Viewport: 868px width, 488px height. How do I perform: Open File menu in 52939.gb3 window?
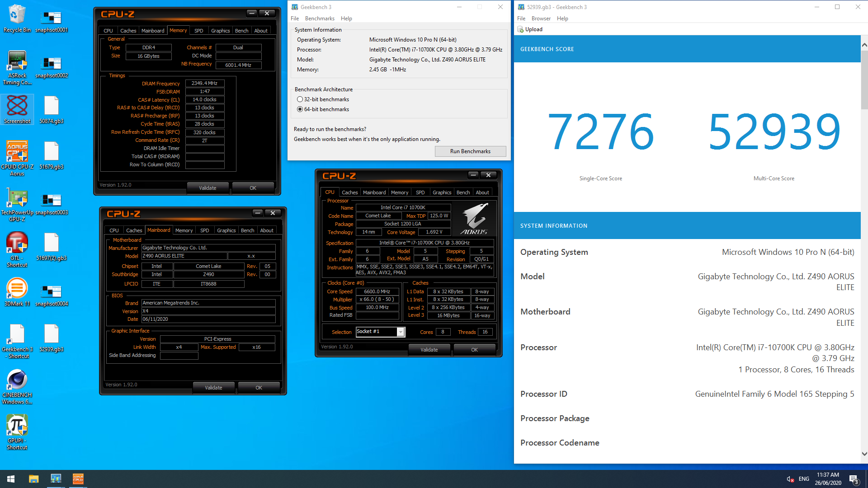coord(521,19)
